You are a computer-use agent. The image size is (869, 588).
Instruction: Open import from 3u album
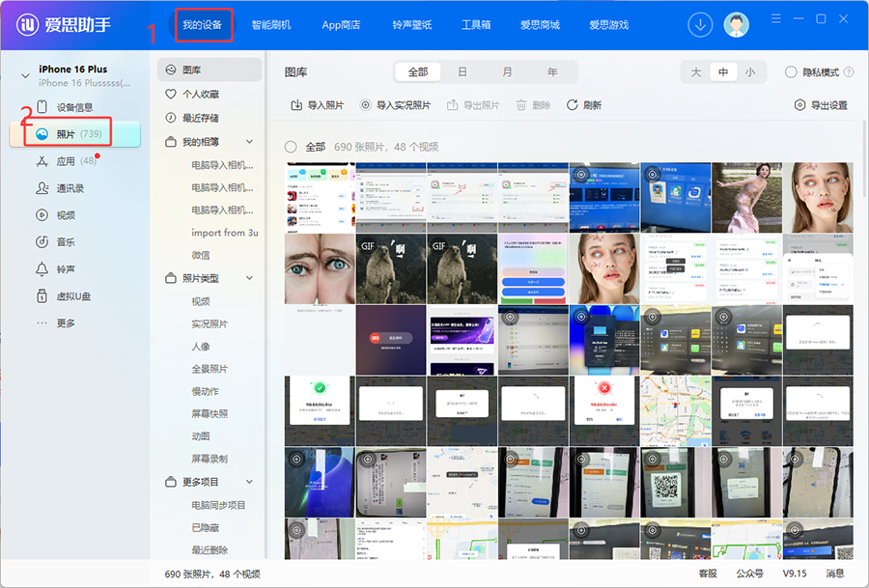(x=224, y=233)
